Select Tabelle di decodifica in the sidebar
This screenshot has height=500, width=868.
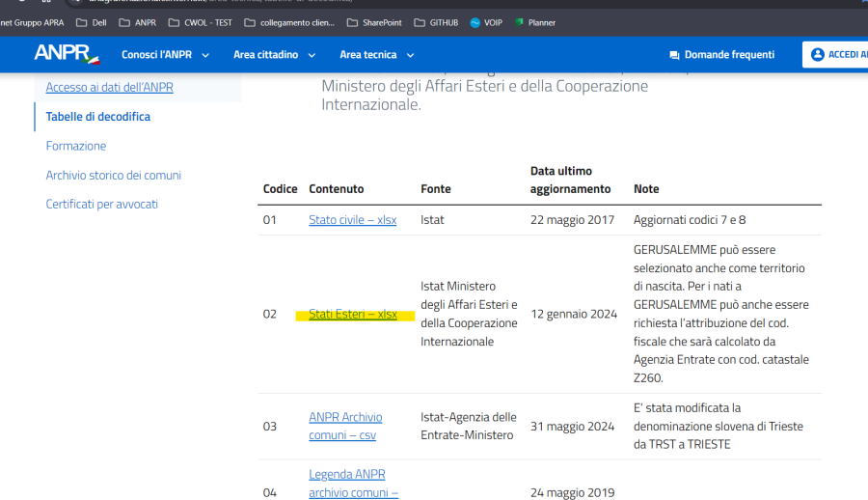97,117
